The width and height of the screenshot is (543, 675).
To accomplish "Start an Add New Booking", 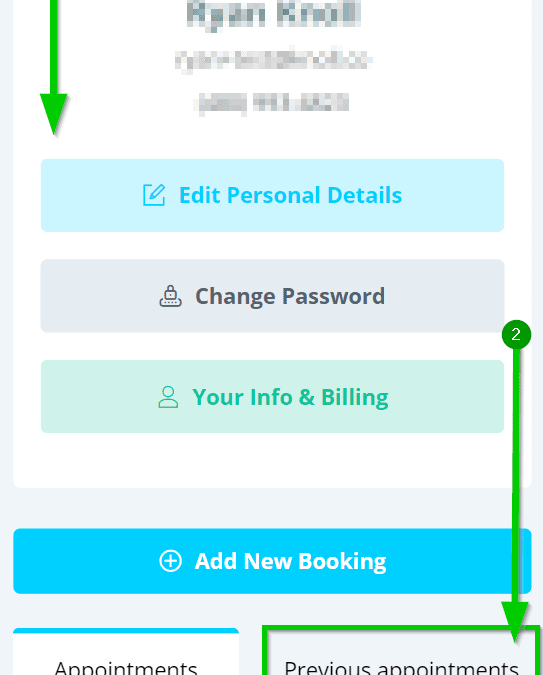I will [272, 561].
